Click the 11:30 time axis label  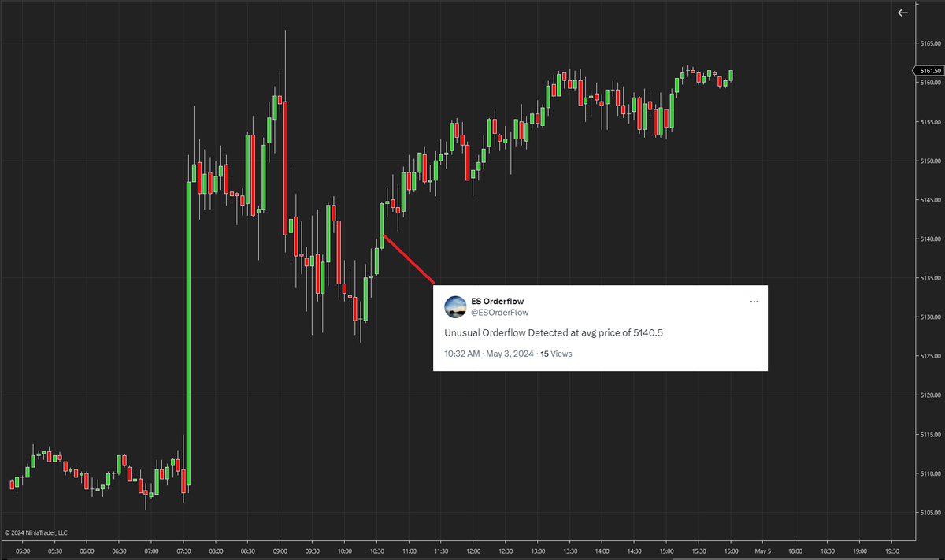(441, 551)
